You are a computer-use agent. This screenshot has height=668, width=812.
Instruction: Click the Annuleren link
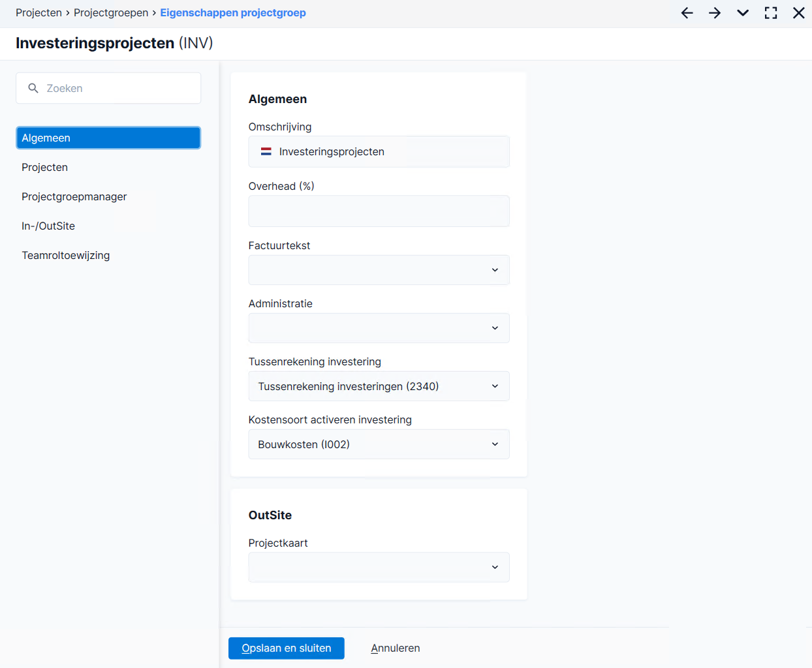tap(396, 648)
